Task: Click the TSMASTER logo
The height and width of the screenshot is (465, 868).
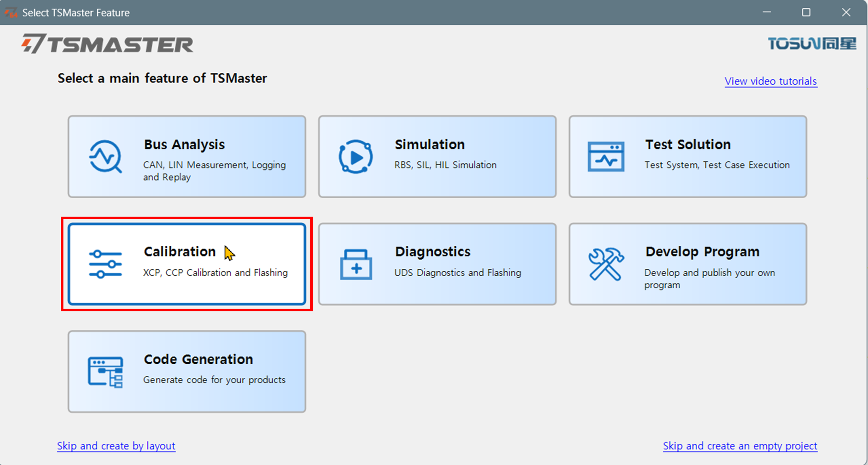Action: (107, 44)
